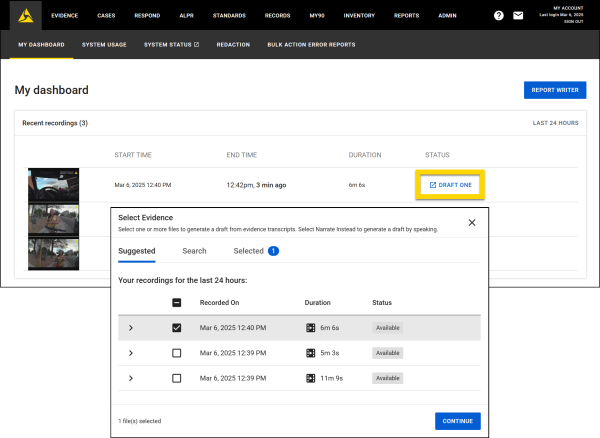Check the 11m 9s recording checkbox

point(177,378)
